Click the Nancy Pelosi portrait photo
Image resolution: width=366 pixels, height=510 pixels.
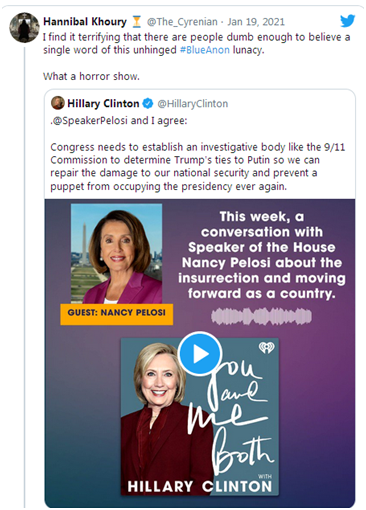116,253
